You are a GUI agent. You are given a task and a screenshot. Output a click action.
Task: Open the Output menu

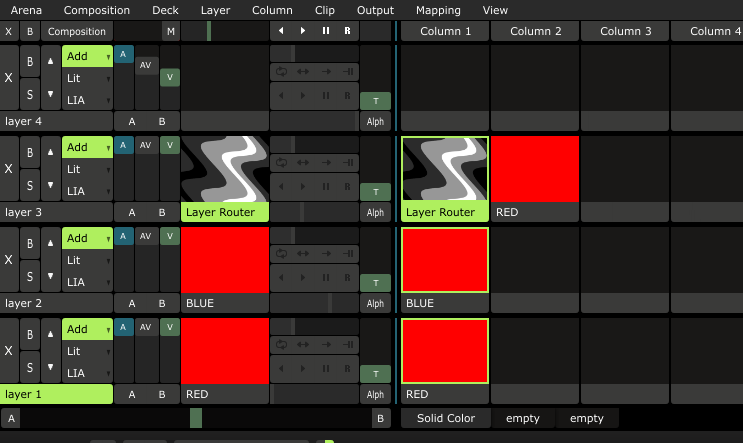(375, 10)
